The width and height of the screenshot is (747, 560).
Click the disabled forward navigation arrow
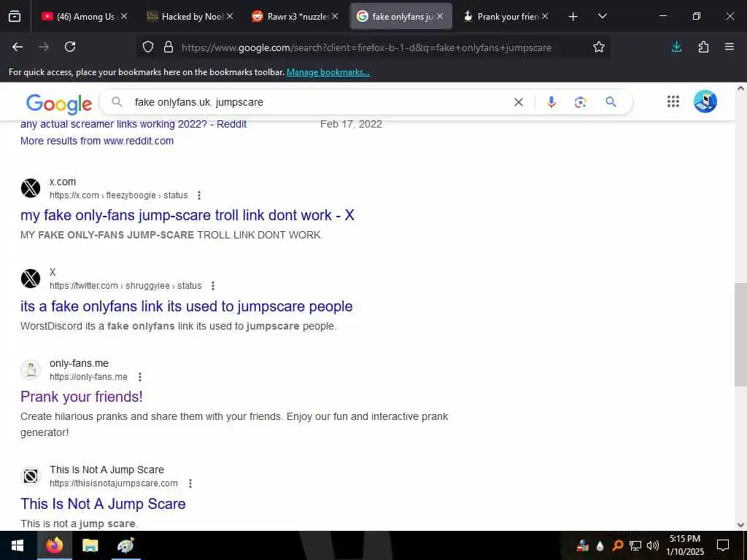44,47
